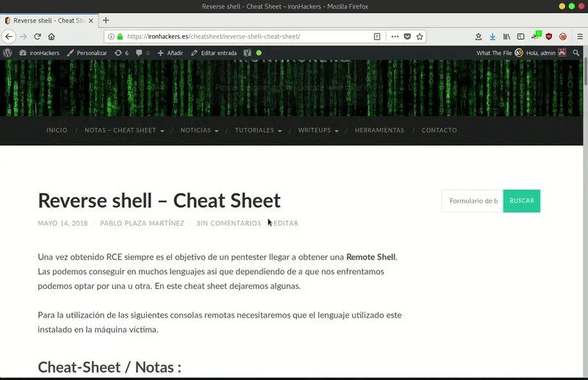The image size is (588, 380).
Task: Open the Library bookmarks icon
Action: pos(506,36)
